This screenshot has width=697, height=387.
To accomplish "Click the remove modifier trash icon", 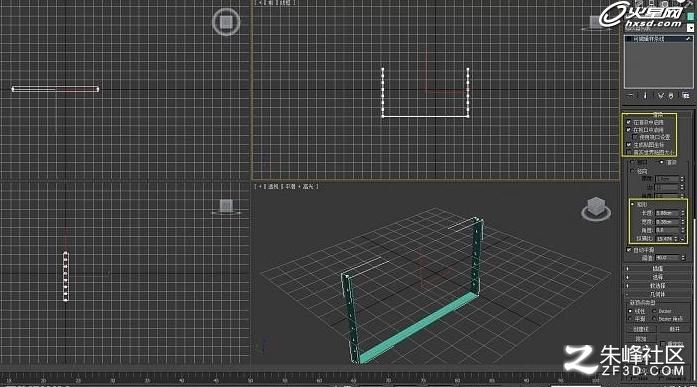I will point(671,96).
